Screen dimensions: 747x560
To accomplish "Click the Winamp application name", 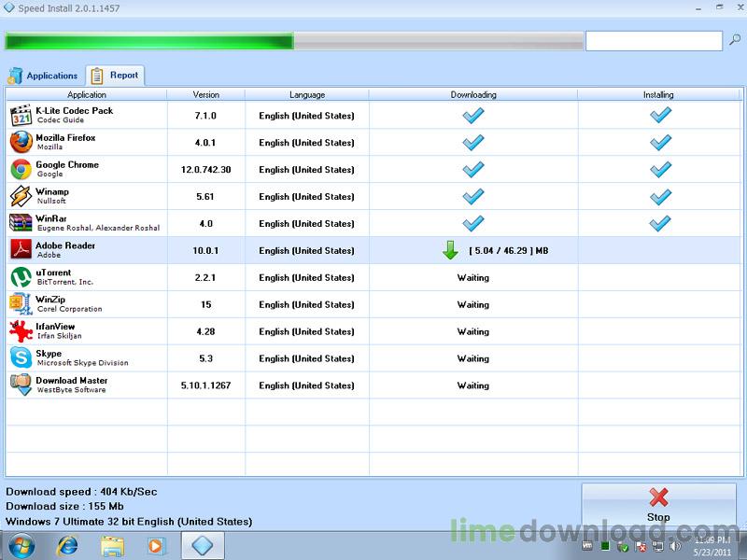I will (x=52, y=191).
